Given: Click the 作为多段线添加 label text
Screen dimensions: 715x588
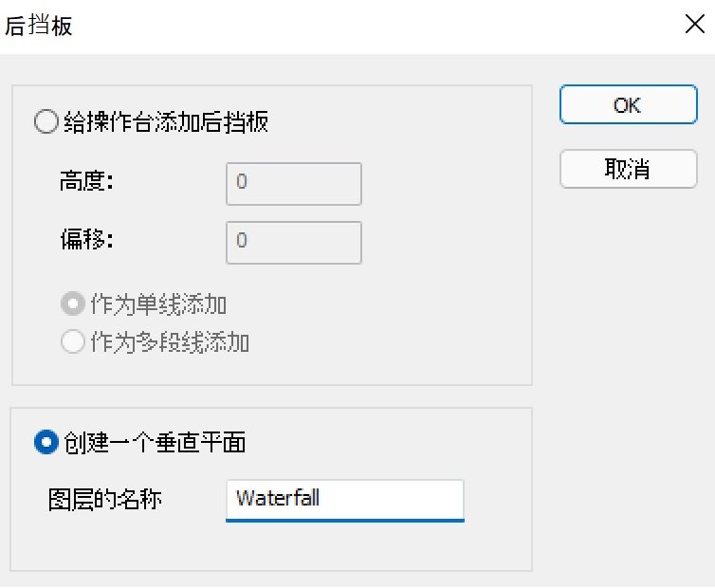Looking at the screenshot, I should coord(169,342).
